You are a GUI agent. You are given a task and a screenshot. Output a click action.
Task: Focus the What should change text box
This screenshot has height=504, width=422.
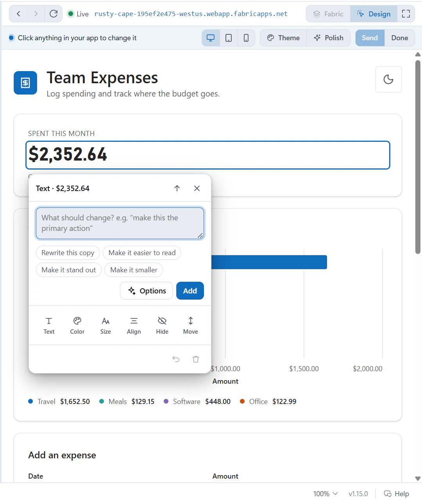120,223
